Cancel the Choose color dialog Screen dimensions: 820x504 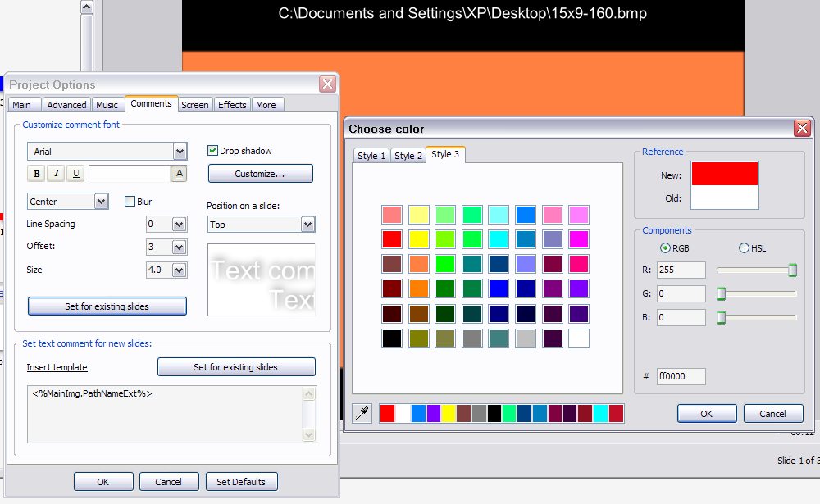click(x=772, y=414)
